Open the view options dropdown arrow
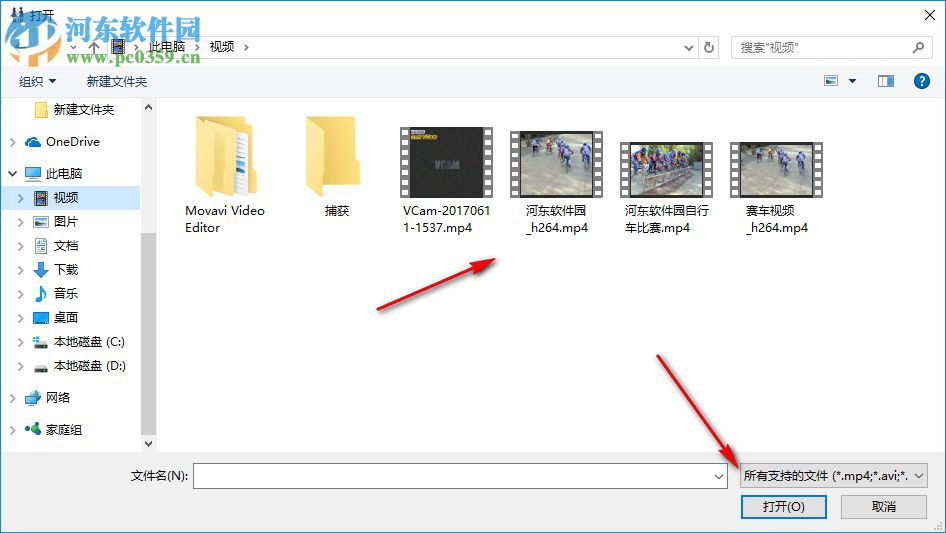Screen dimensions: 946x533 point(852,81)
